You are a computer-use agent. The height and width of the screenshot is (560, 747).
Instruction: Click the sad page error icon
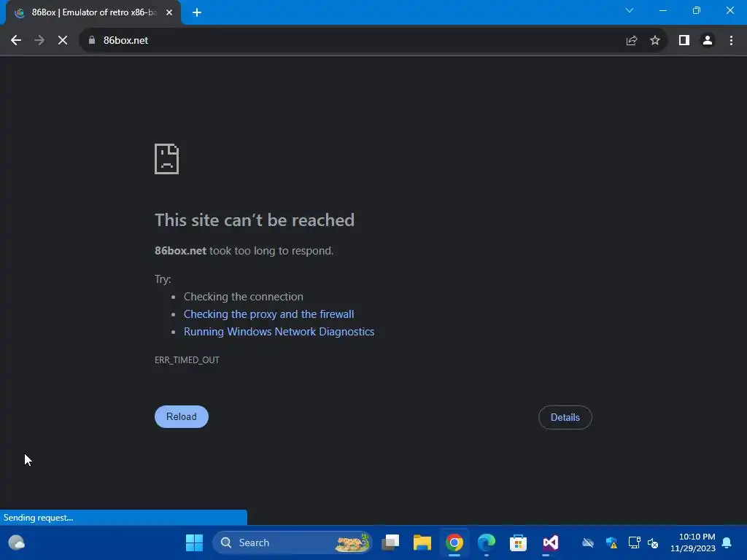coord(167,159)
